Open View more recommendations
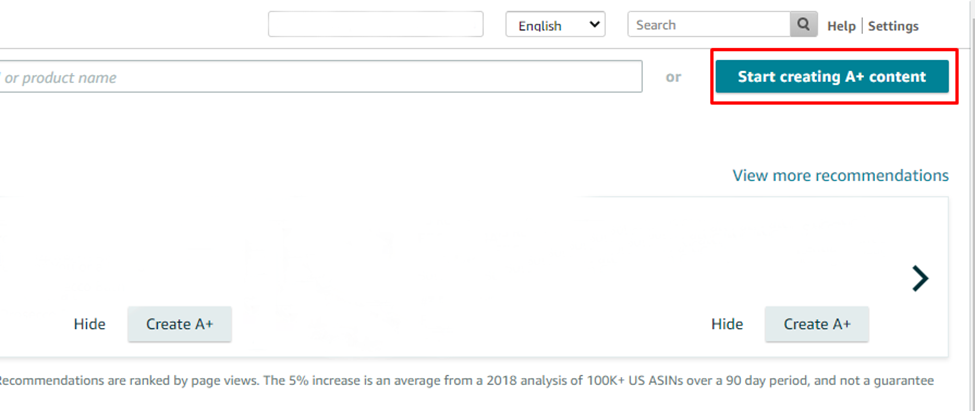Viewport: 975px width, 411px height. pos(841,175)
